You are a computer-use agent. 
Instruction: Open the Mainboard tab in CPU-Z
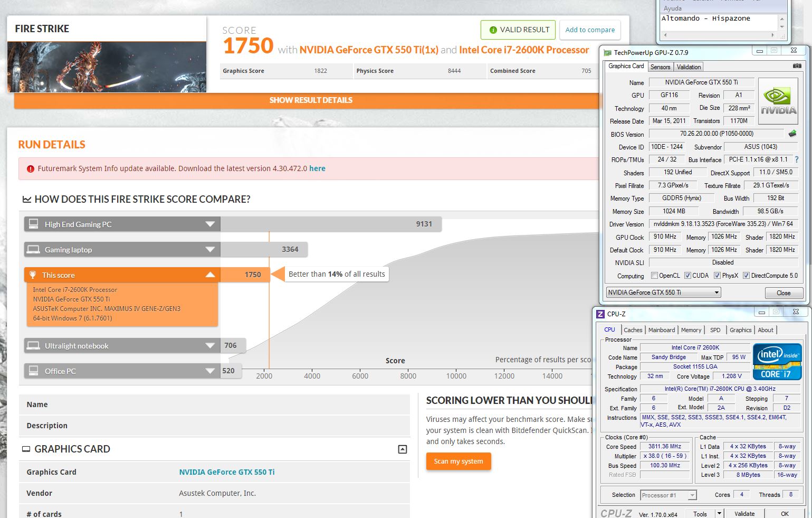pos(661,330)
